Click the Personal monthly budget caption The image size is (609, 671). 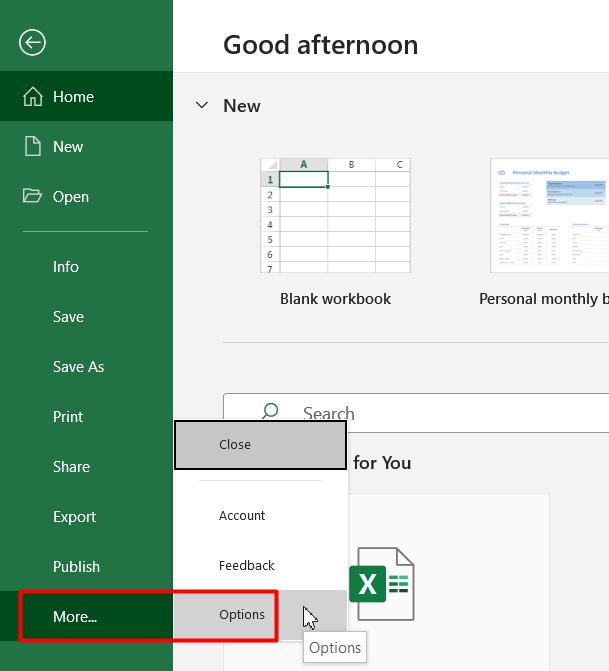[544, 299]
